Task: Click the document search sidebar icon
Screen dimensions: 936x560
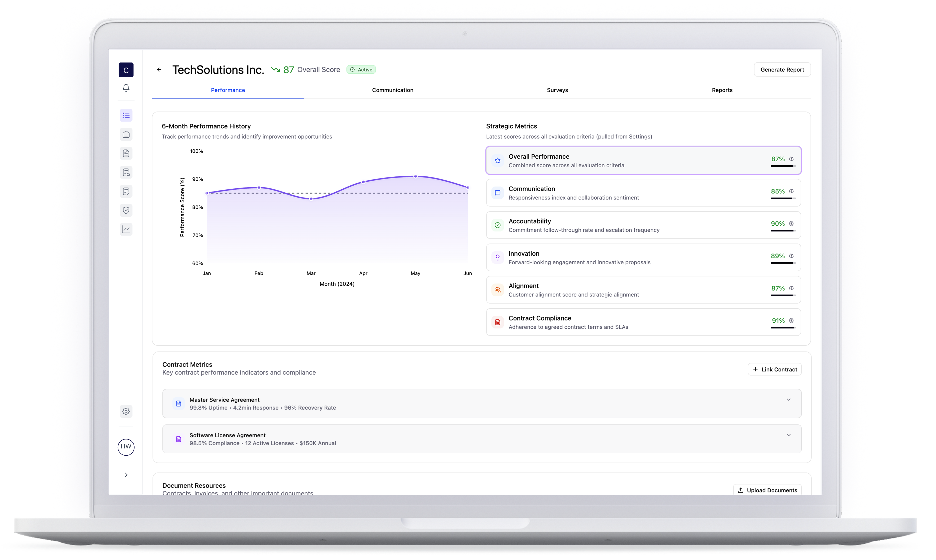Action: click(x=126, y=172)
